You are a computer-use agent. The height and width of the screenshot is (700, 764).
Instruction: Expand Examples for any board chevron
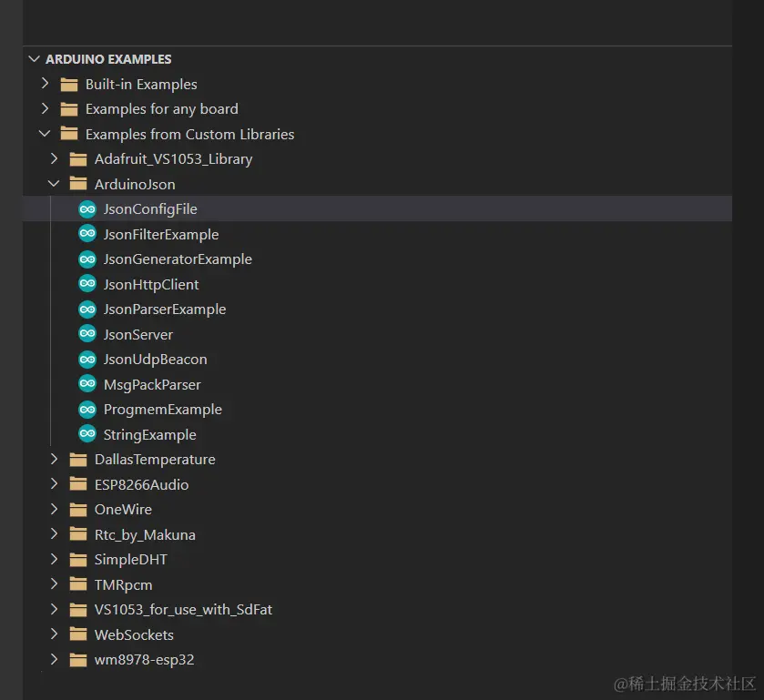pos(45,108)
